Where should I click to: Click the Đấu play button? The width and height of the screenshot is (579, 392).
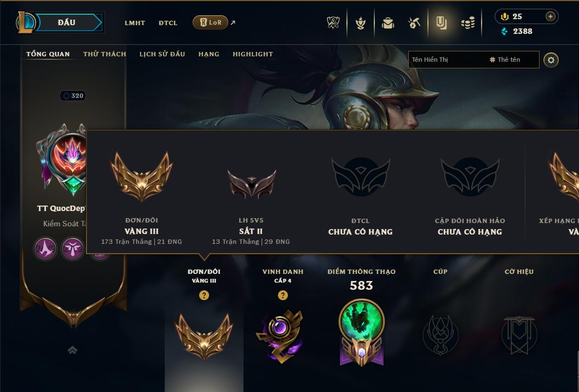point(67,22)
